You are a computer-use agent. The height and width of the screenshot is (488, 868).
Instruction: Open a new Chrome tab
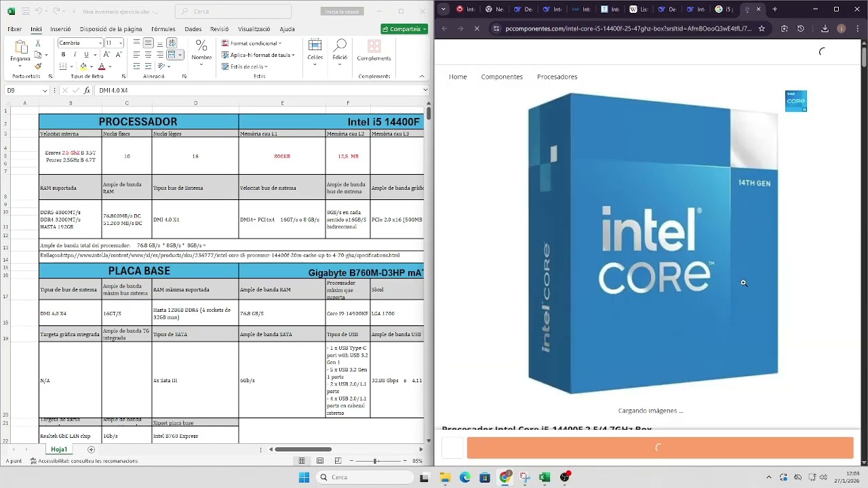(x=774, y=9)
